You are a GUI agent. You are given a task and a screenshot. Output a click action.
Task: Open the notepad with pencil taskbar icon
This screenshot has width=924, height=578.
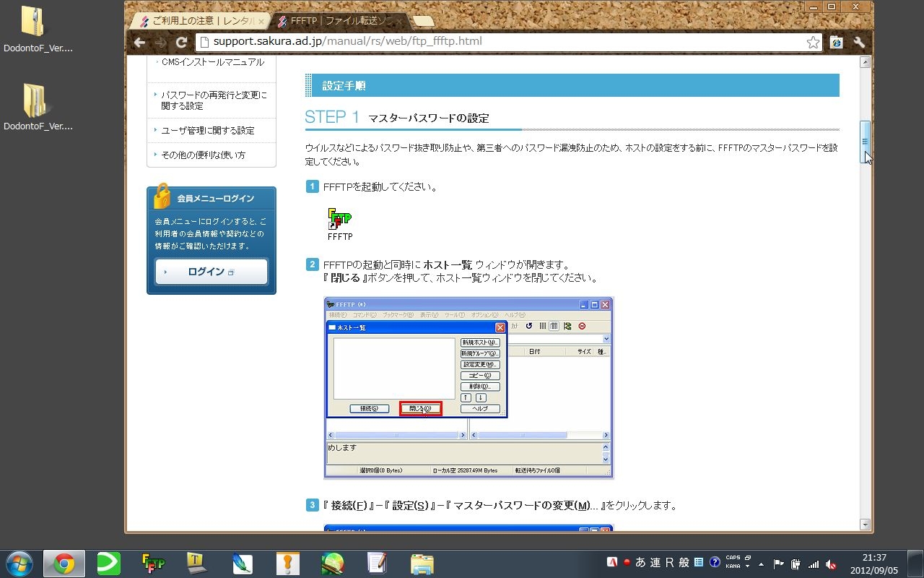[x=377, y=564]
